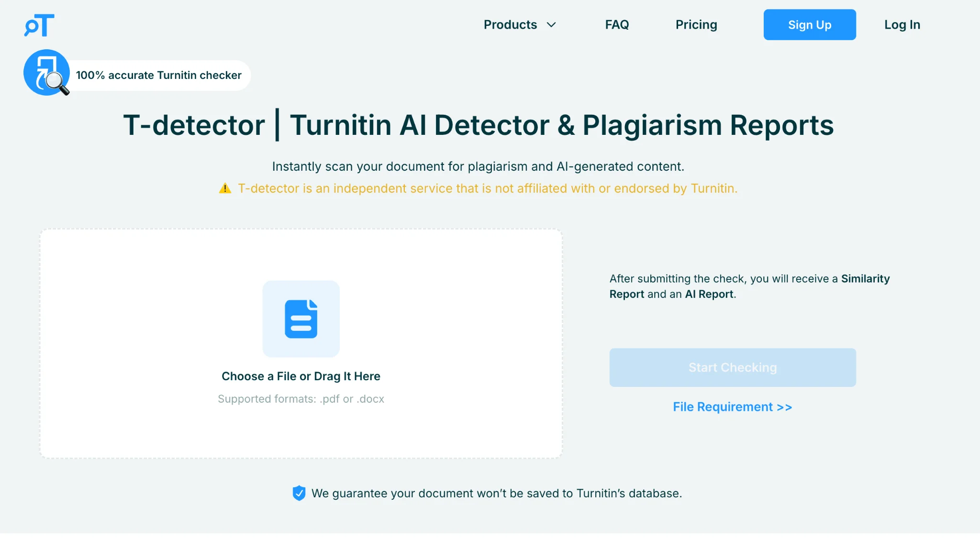980x548 pixels.
Task: Click the 'Instantly scan your document' subtitle
Action: coord(479,166)
